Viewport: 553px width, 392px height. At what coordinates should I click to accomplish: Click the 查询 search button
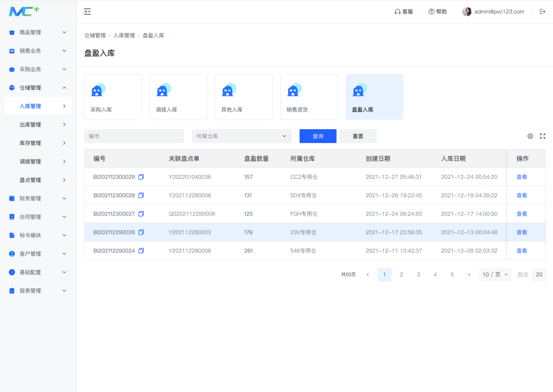point(318,136)
